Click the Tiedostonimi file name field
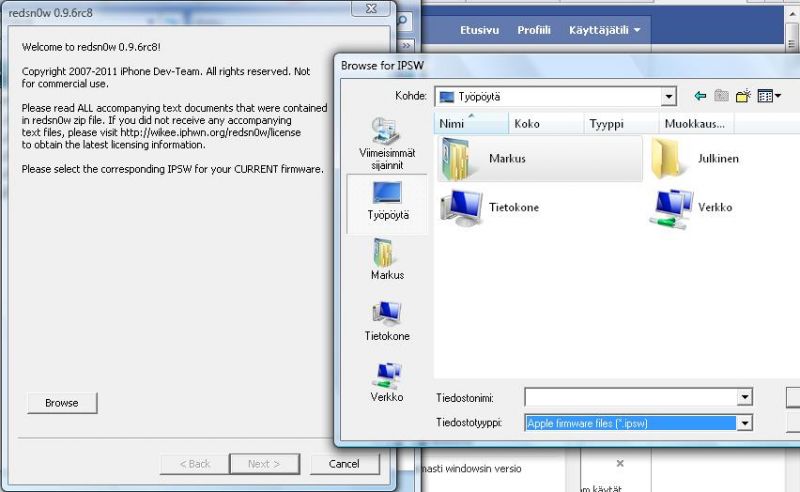The image size is (800, 492). 631,397
